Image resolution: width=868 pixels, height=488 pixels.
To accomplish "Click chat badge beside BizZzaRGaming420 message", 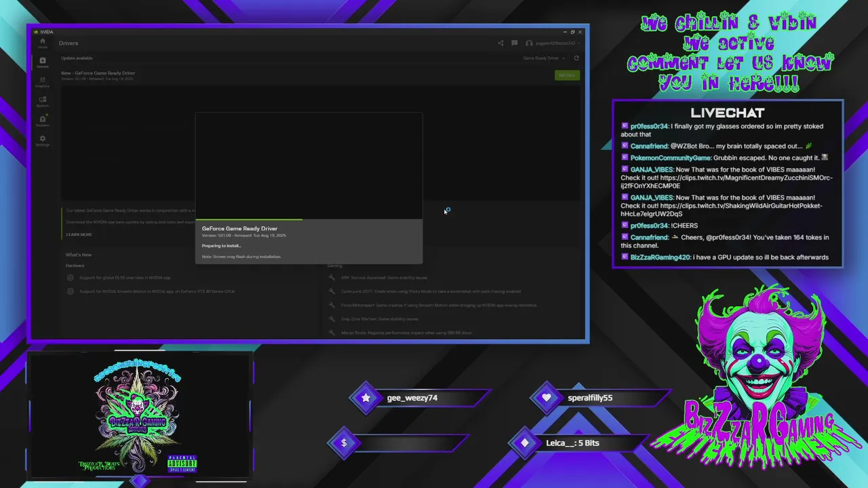I will 625,258.
